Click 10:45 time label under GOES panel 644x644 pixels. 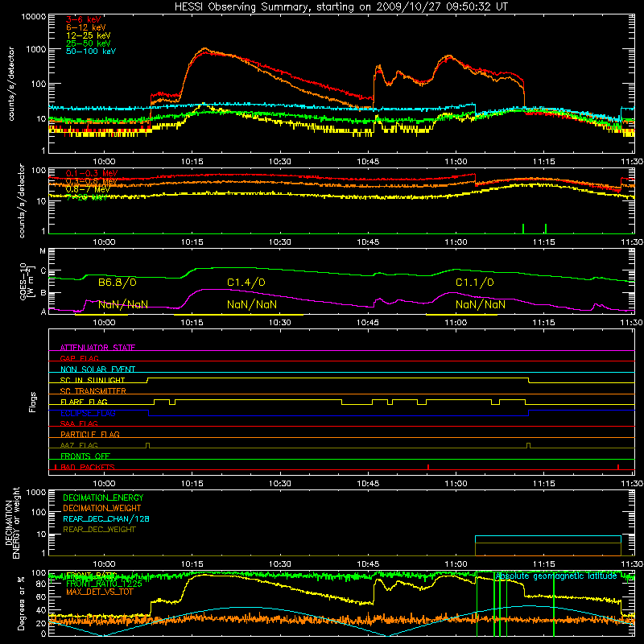tap(368, 323)
